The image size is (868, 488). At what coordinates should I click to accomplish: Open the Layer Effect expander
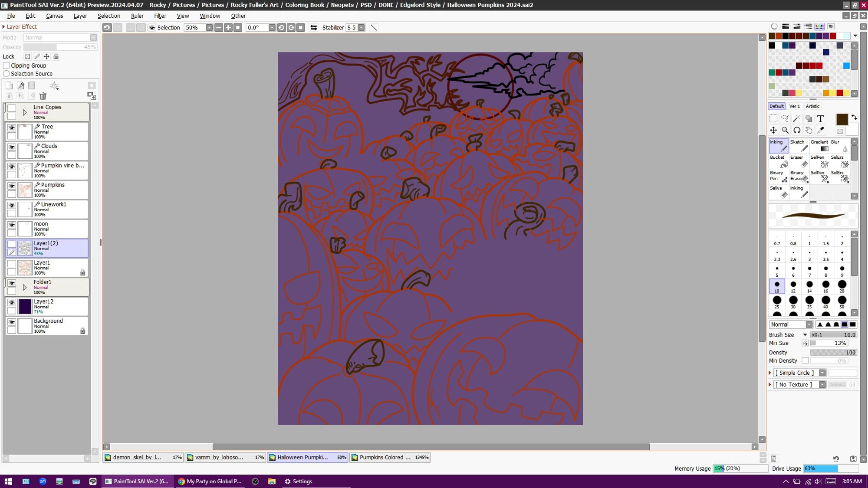(x=5, y=26)
